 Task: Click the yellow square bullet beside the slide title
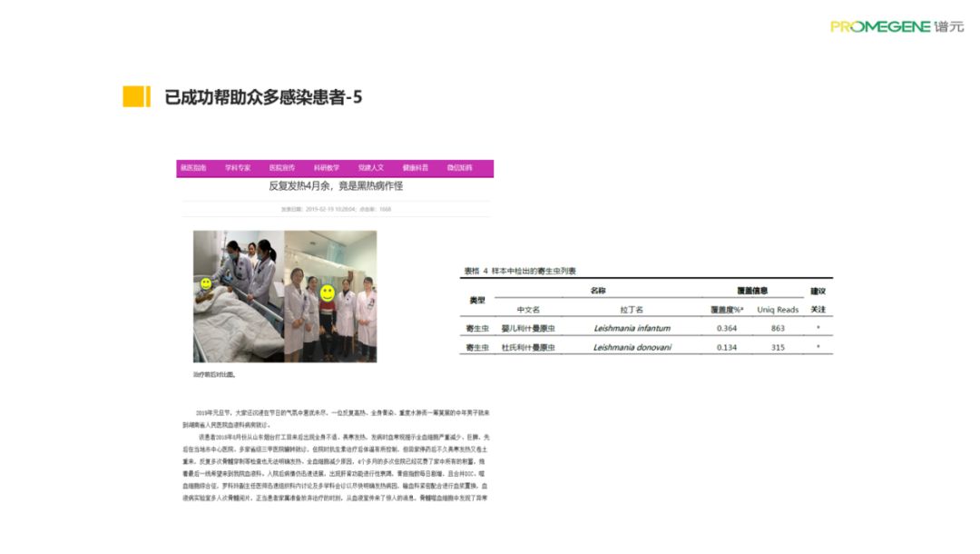[x=136, y=96]
